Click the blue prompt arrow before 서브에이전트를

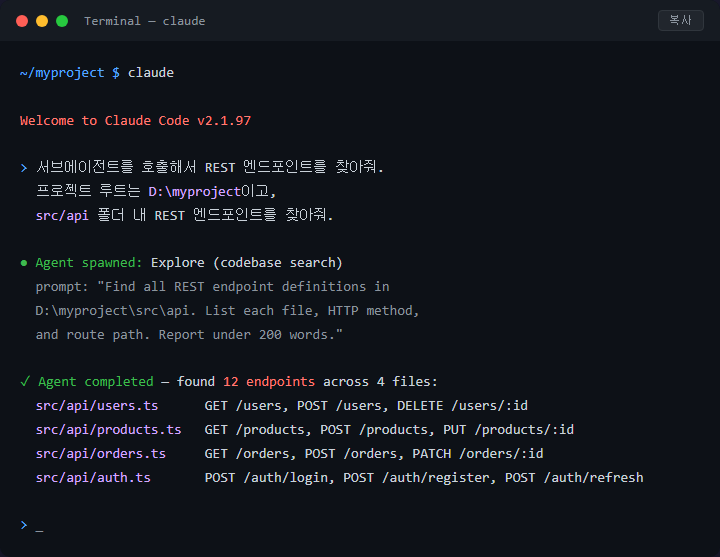point(24,168)
